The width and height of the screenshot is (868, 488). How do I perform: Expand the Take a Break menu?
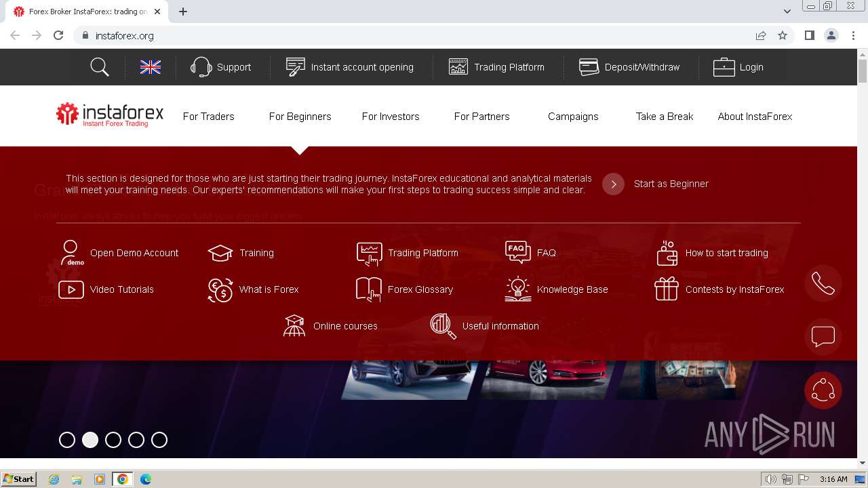coord(665,117)
